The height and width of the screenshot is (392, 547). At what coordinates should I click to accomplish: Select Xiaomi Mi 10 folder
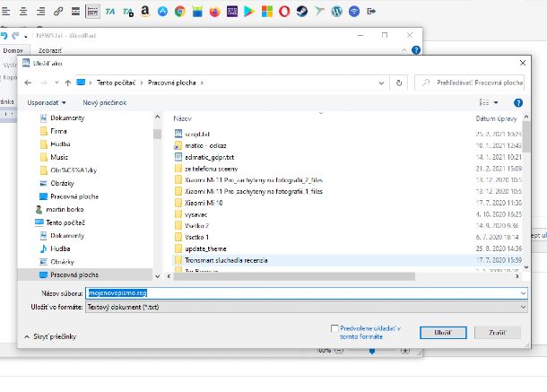click(204, 203)
